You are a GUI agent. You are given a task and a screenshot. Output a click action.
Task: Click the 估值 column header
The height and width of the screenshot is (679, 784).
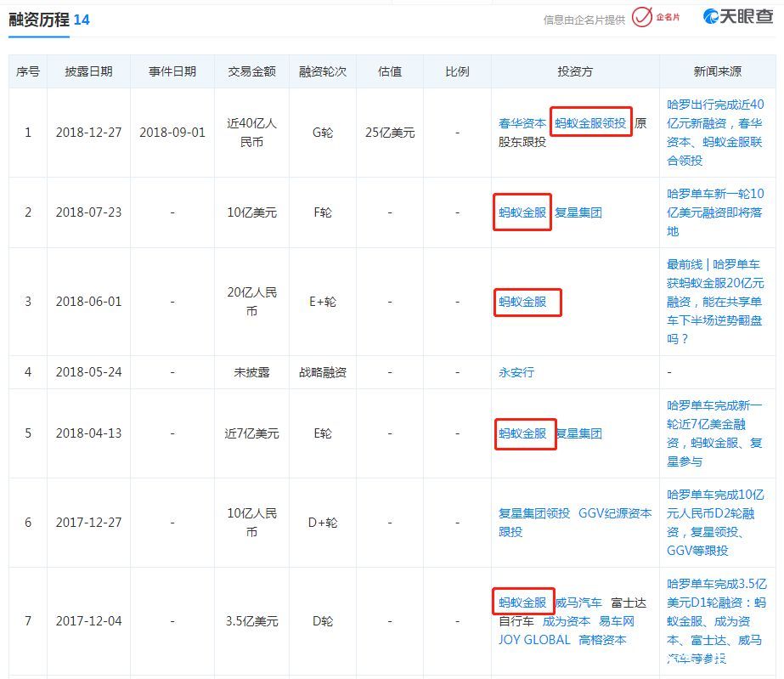coord(390,71)
